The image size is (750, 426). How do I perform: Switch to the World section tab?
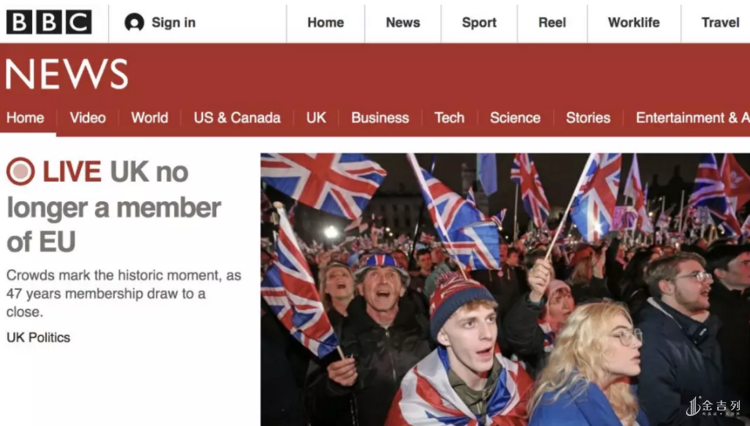pyautogui.click(x=149, y=118)
